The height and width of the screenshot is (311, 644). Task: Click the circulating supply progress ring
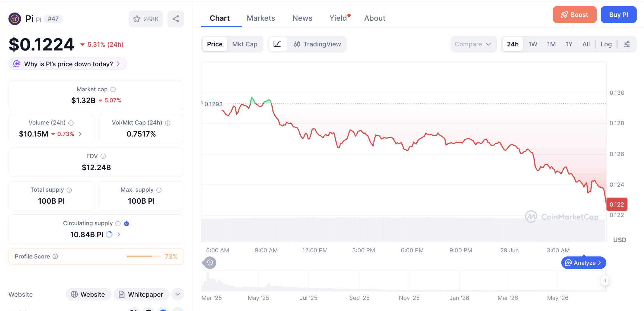(109, 234)
